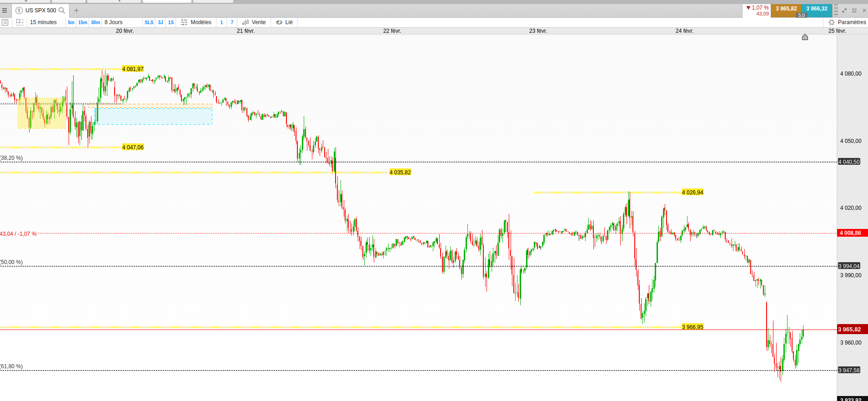Open the list panel icon in the toolbar

(5, 22)
